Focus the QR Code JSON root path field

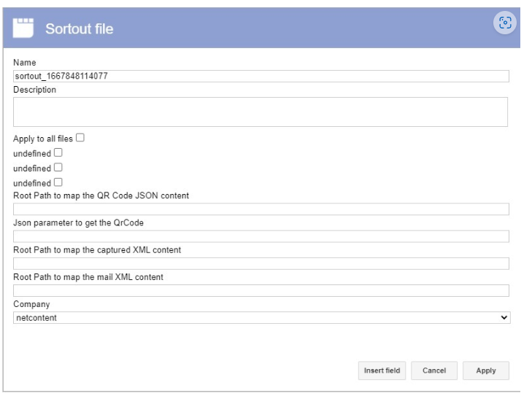coord(261,209)
